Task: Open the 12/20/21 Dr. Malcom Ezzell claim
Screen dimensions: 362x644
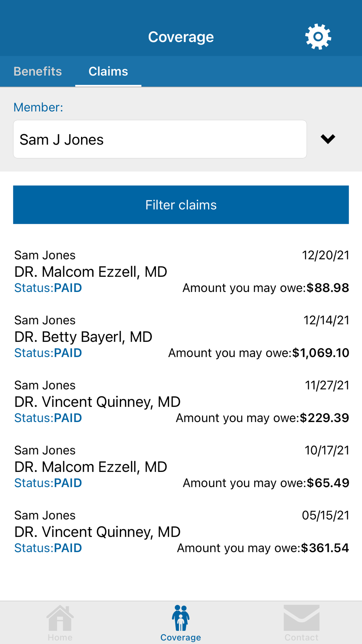Action: click(90, 272)
